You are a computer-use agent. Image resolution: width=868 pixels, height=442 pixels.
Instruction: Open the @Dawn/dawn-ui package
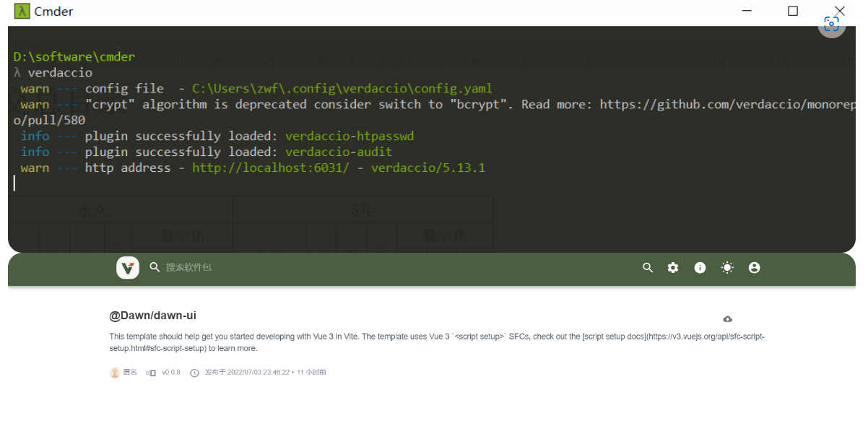click(x=152, y=316)
